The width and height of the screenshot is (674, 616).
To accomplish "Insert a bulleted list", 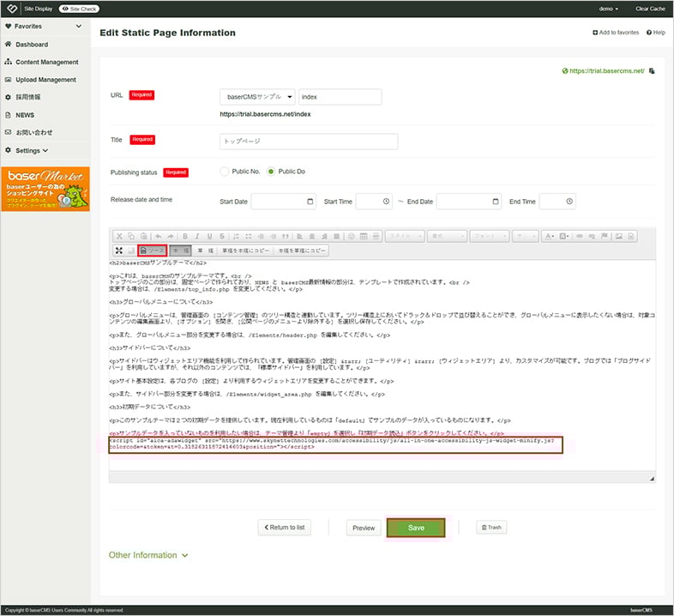I will [249, 236].
